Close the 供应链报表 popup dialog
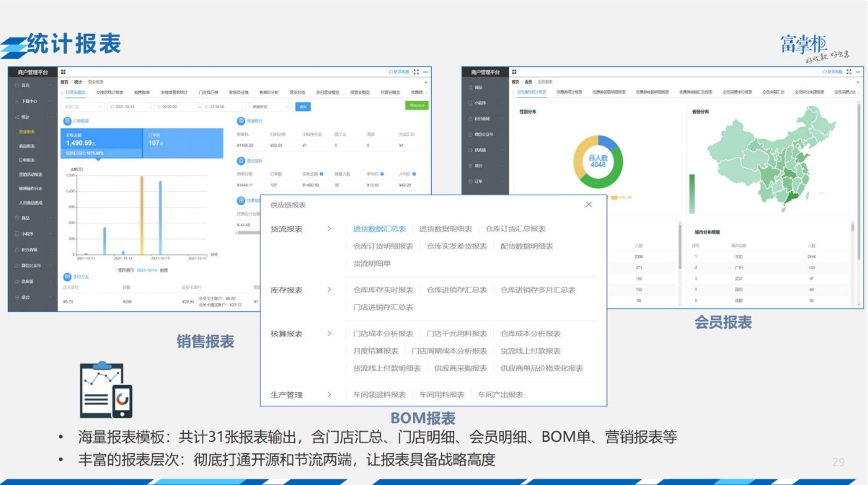The width and height of the screenshot is (868, 485). (x=589, y=204)
